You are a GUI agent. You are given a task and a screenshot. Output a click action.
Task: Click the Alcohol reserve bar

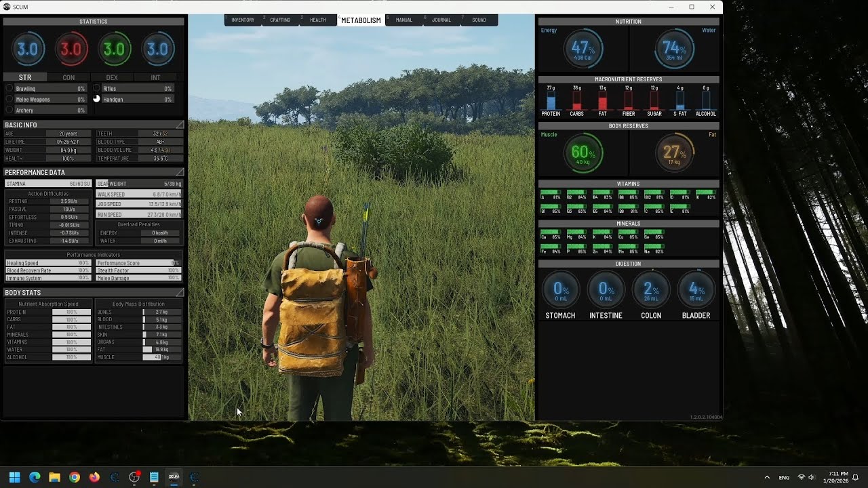706,100
